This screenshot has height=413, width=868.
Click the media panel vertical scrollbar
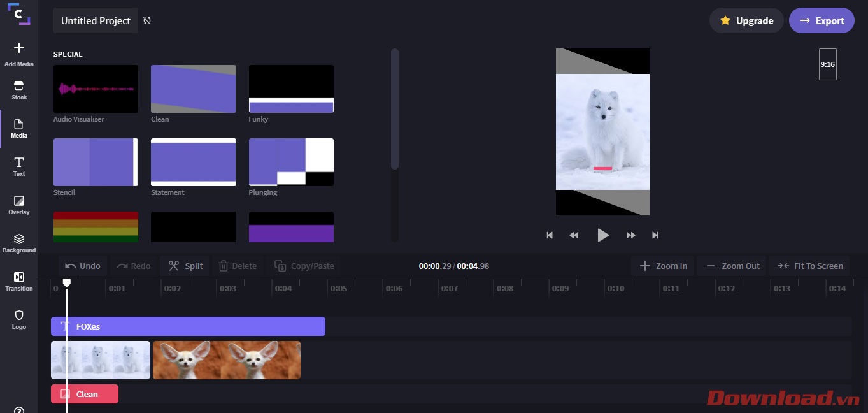(x=395, y=108)
